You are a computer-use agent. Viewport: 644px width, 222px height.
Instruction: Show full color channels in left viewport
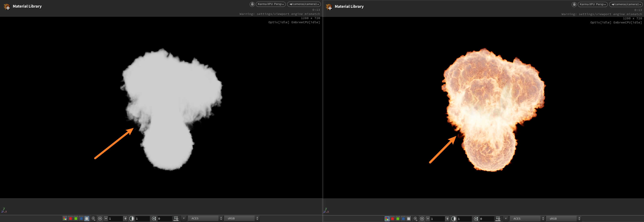pos(65,219)
